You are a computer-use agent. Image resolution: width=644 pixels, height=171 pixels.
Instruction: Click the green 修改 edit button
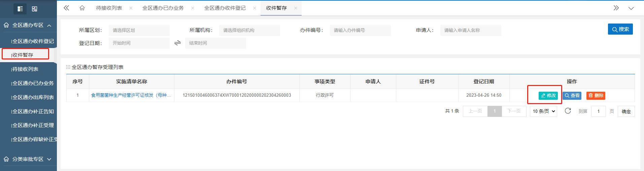pyautogui.click(x=548, y=96)
